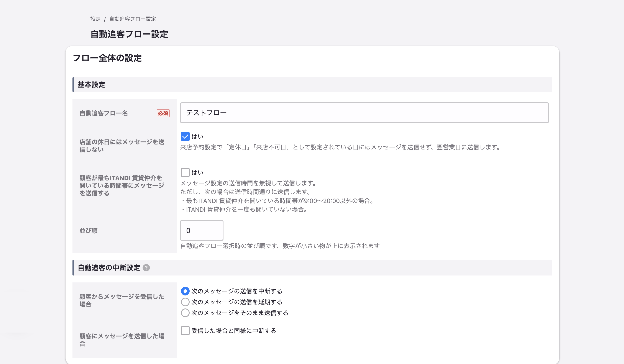
Task: Check 受信した場合と同様に中断する checkbox
Action: [185, 331]
